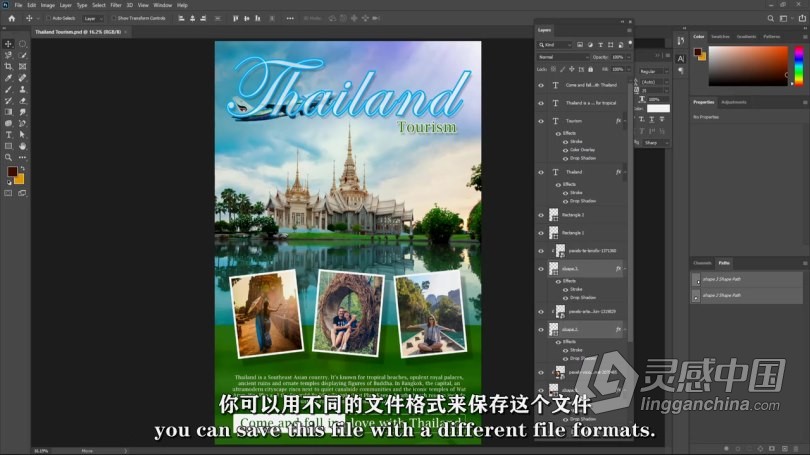Hide Color Overlay effect on Tourism layer
This screenshot has height=455, width=810.
click(x=565, y=150)
